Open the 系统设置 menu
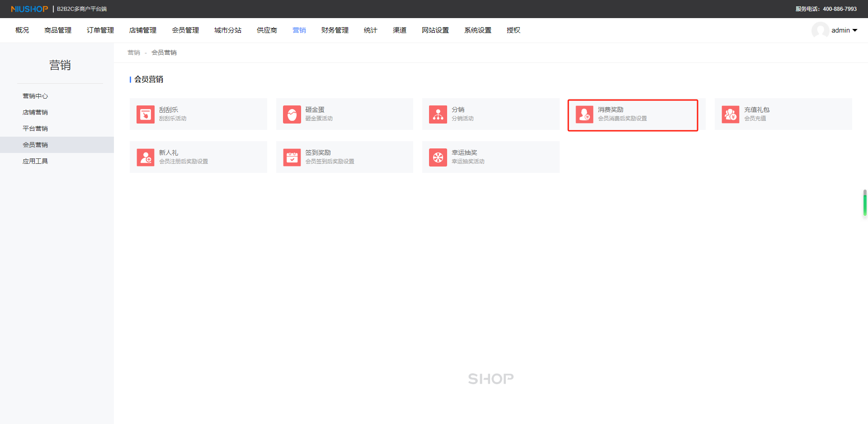Screen dimensions: 868x424 [478, 30]
